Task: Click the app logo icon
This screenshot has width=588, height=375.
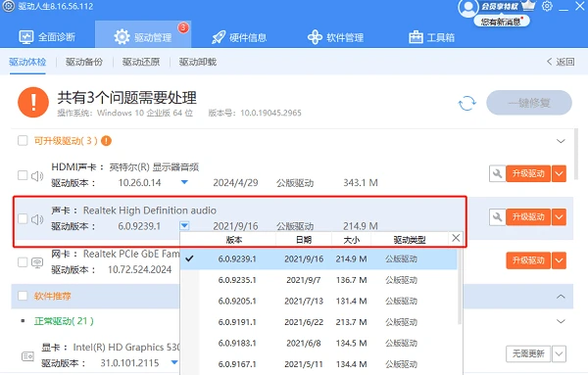Action: point(9,6)
